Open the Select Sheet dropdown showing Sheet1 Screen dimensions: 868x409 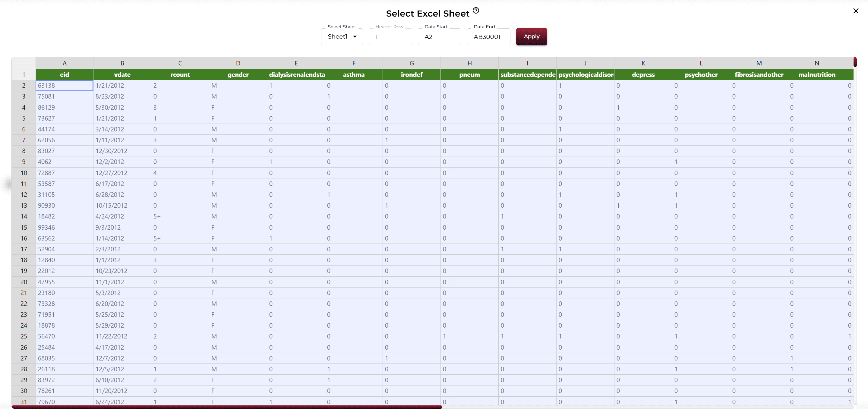[342, 37]
